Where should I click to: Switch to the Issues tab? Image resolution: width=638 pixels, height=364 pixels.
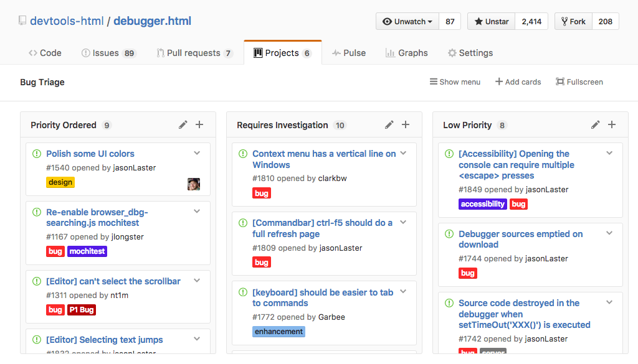click(108, 53)
